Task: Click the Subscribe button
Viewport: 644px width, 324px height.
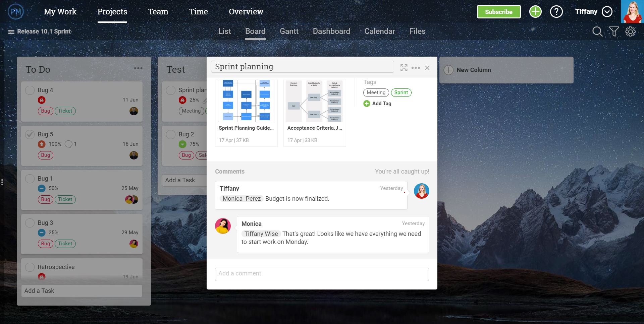Action: pos(499,11)
